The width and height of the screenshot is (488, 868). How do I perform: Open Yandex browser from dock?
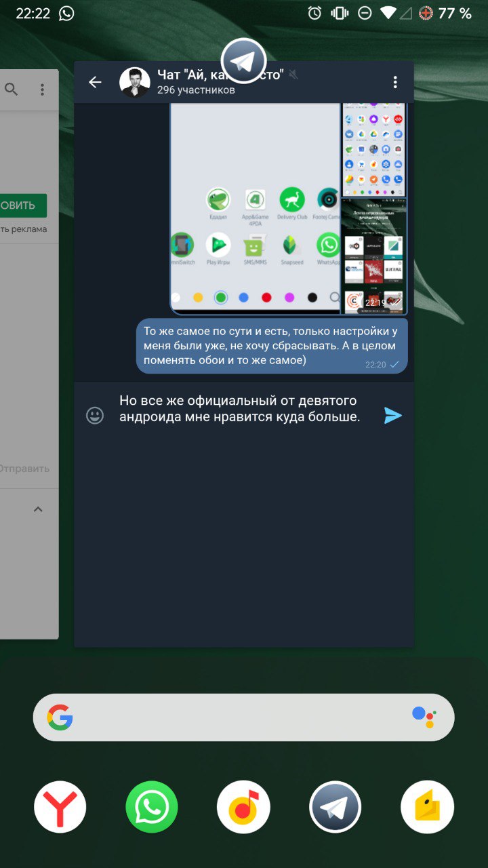60,807
